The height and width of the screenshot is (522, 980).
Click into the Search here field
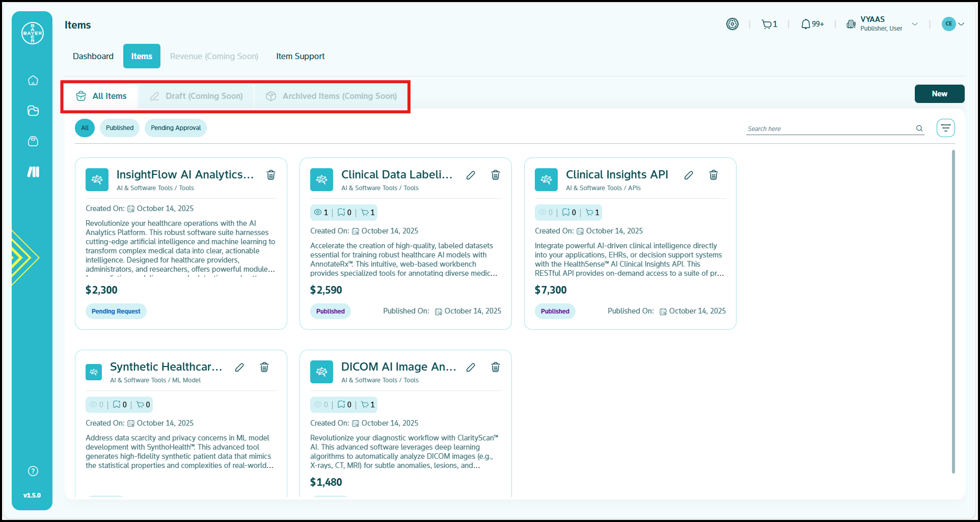coord(829,128)
